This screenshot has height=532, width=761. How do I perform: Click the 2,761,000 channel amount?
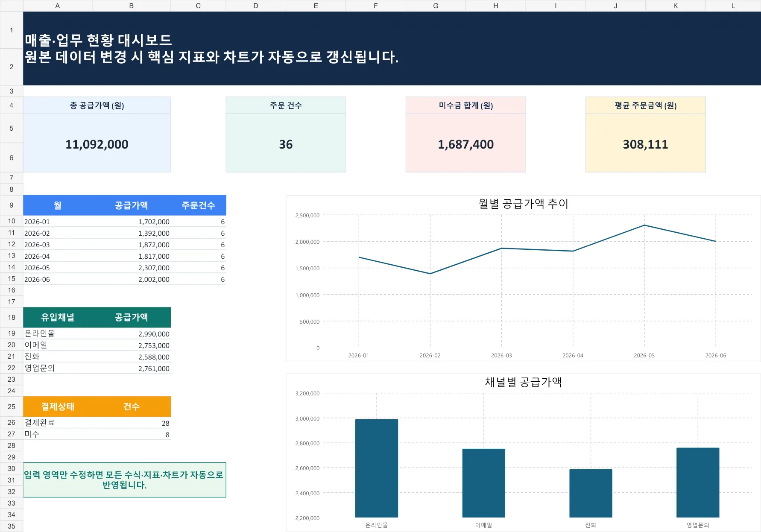[x=132, y=368]
